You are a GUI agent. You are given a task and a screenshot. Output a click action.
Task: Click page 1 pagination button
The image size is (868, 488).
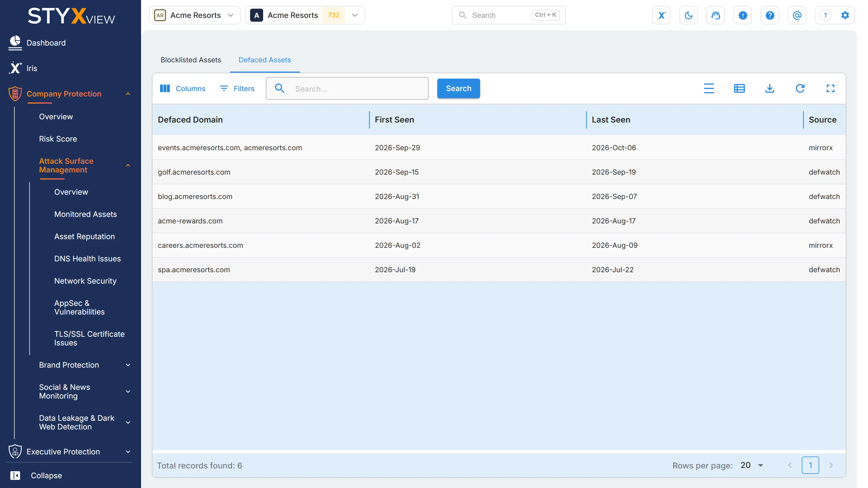[x=810, y=465]
